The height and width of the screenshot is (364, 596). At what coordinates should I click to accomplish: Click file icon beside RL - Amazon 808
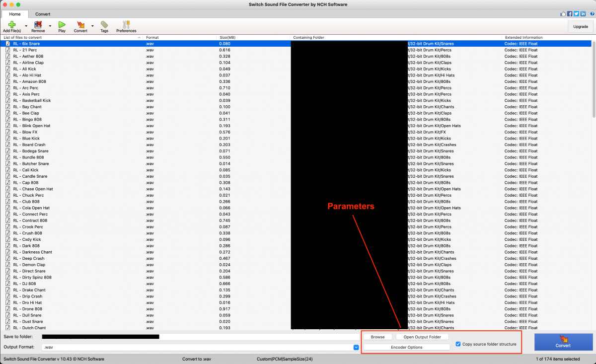click(7, 81)
